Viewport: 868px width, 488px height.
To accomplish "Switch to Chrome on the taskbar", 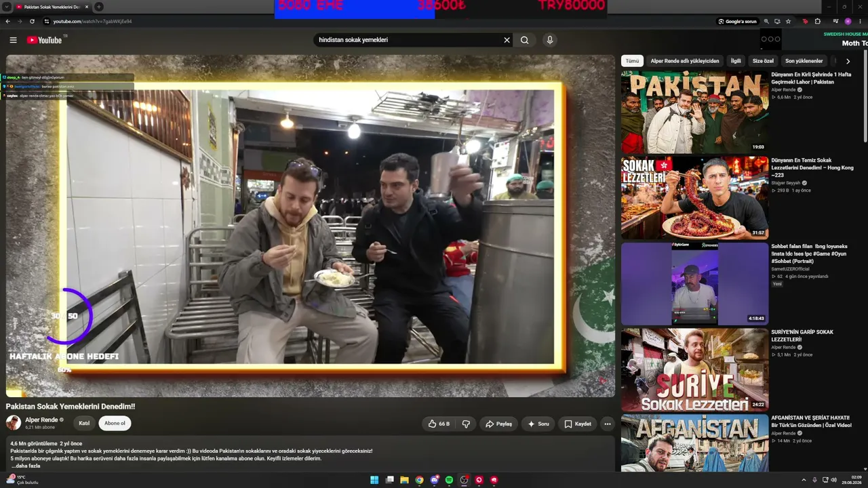I will click(x=419, y=480).
